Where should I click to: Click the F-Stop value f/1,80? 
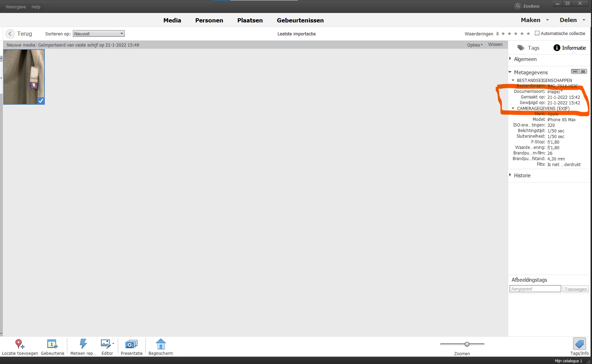click(x=553, y=142)
